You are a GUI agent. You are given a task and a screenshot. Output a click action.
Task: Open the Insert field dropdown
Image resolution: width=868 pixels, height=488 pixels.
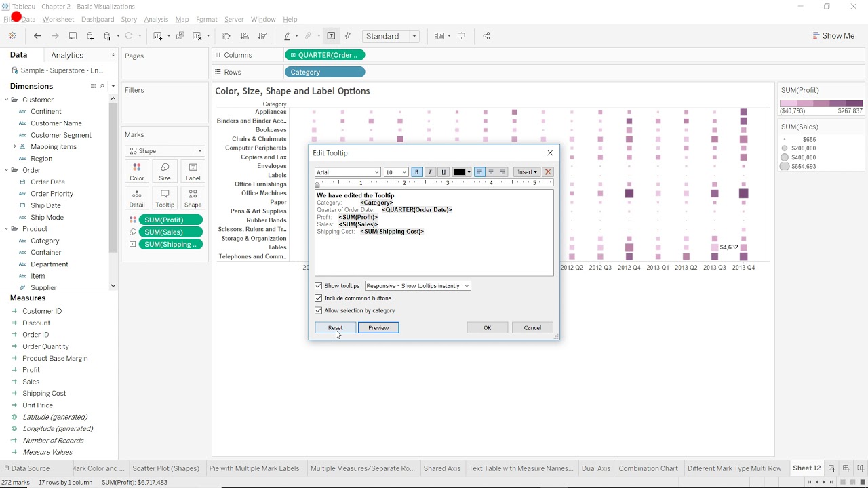coord(526,172)
